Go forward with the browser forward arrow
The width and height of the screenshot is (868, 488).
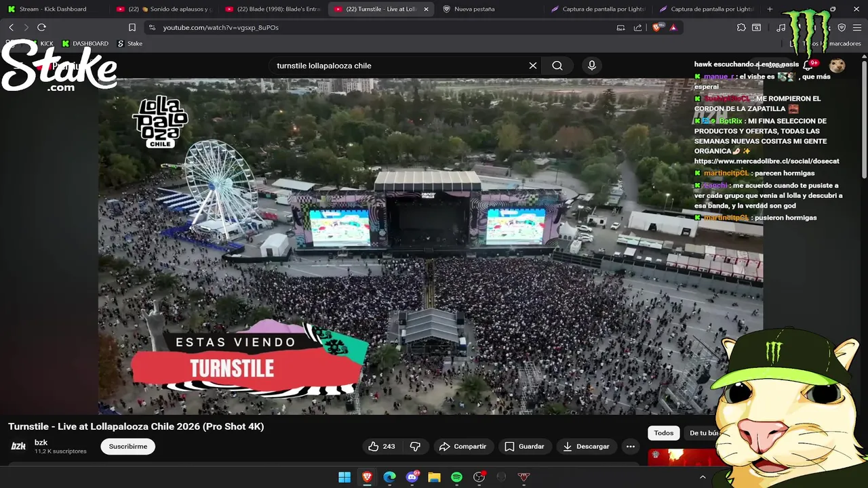pyautogui.click(x=26, y=27)
